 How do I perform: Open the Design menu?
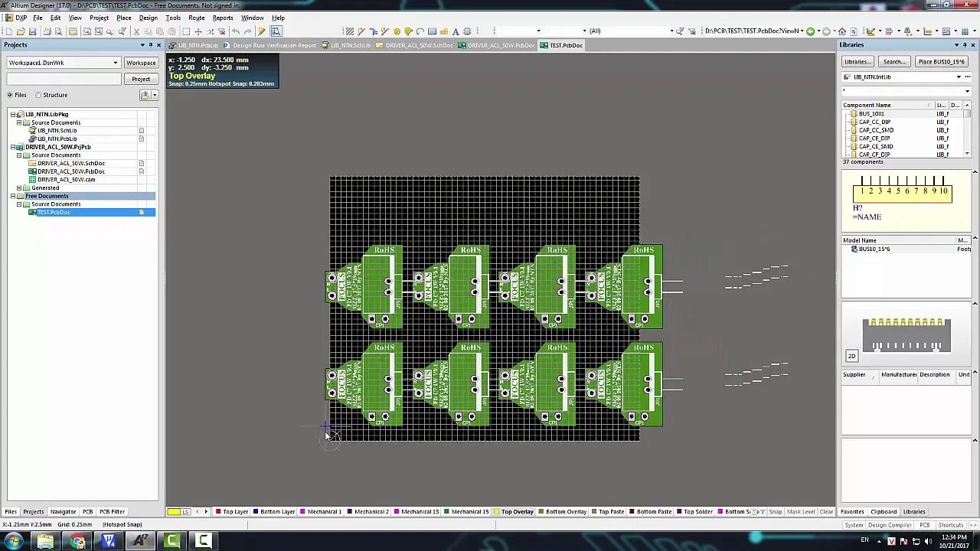coord(149,18)
